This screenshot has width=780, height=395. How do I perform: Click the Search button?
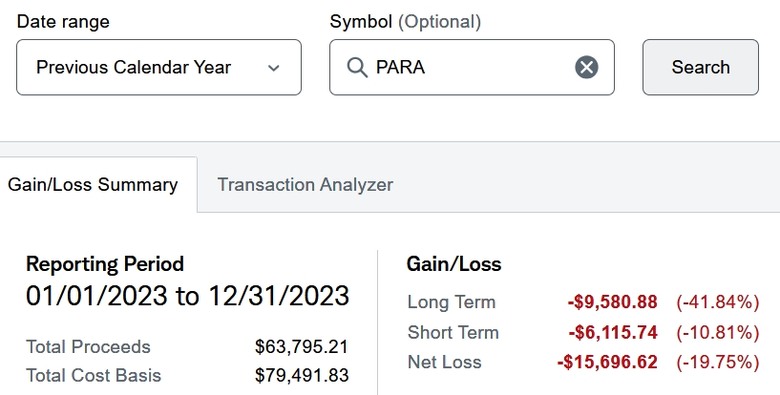click(700, 67)
